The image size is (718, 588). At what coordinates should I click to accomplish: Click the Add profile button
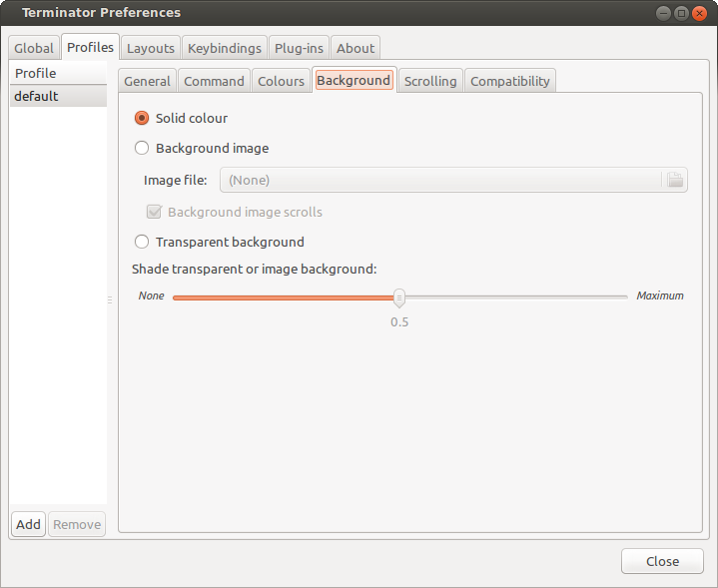click(x=28, y=524)
